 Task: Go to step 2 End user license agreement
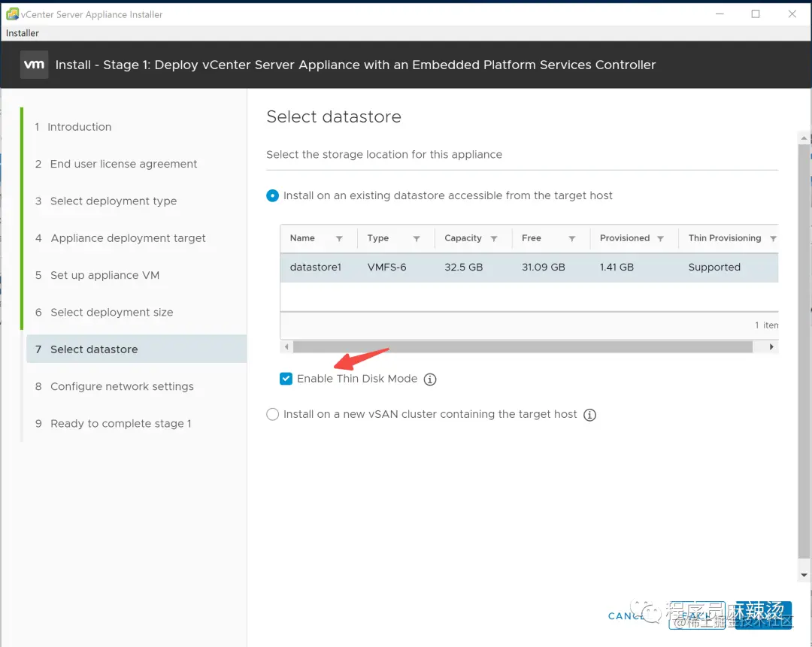116,164
